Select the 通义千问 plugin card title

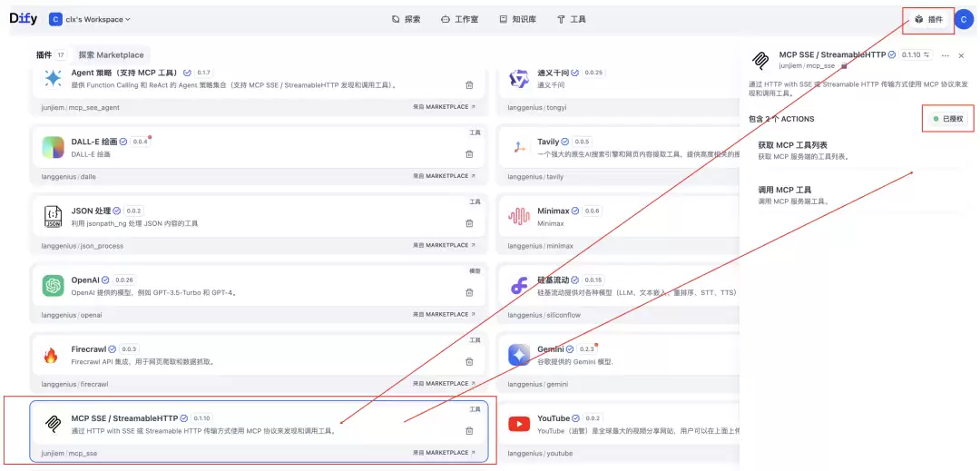click(x=554, y=73)
